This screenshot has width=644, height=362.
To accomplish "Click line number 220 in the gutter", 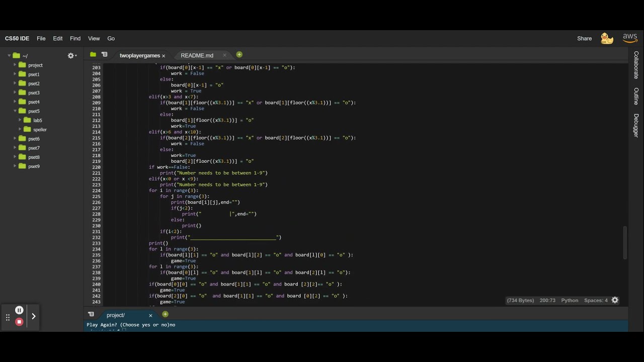I will click(96, 167).
